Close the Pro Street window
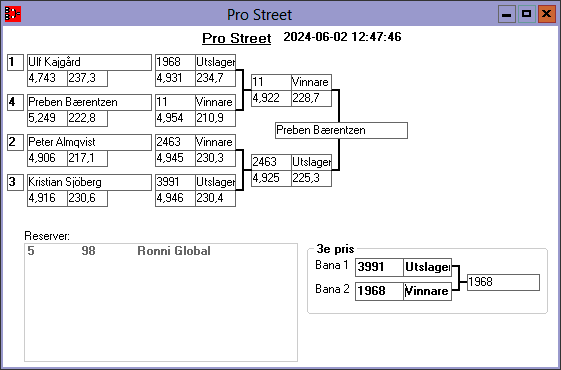The width and height of the screenshot is (561, 370). coord(547,14)
